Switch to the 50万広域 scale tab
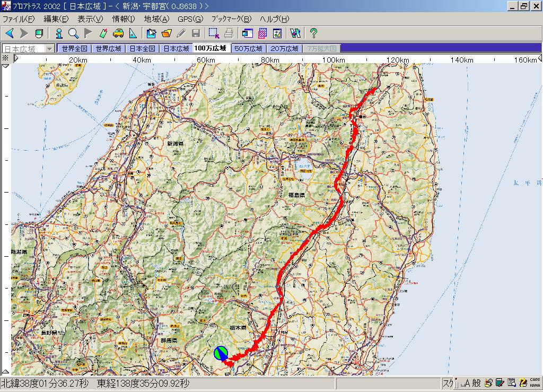The width and height of the screenshot is (543, 392). click(x=248, y=49)
